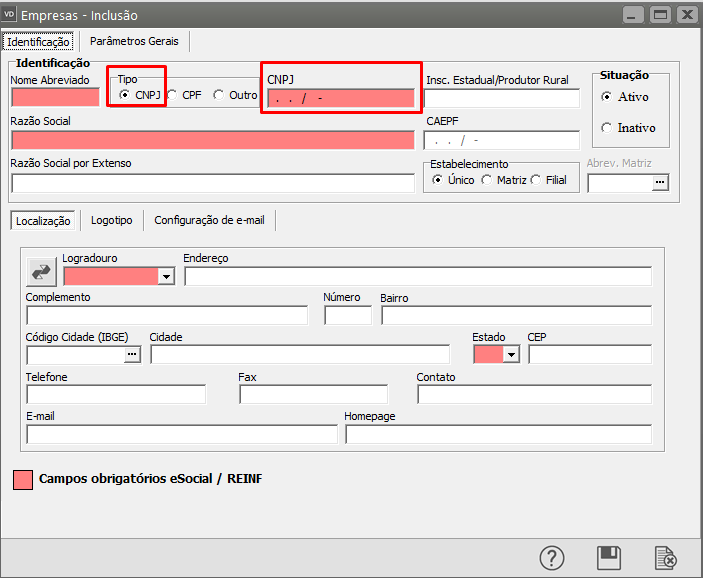Focus the E-mail text field
The image size is (703, 578).
click(181, 435)
